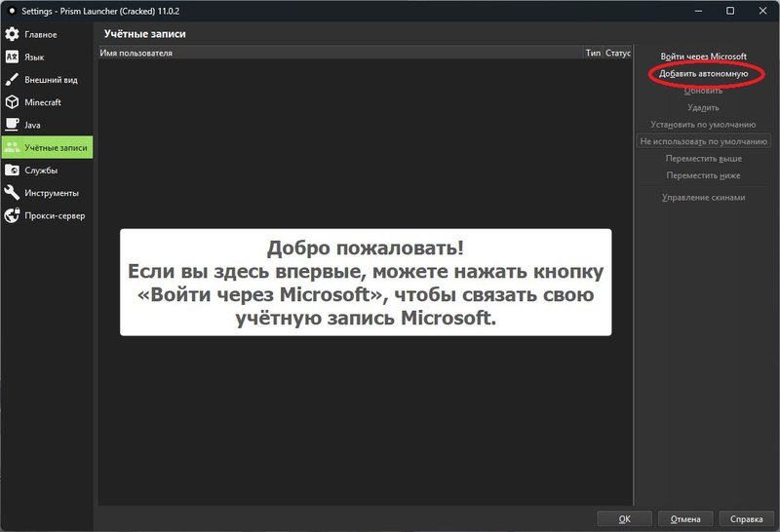Select the Java settings page
The width and height of the screenshot is (780, 532).
tap(47, 125)
